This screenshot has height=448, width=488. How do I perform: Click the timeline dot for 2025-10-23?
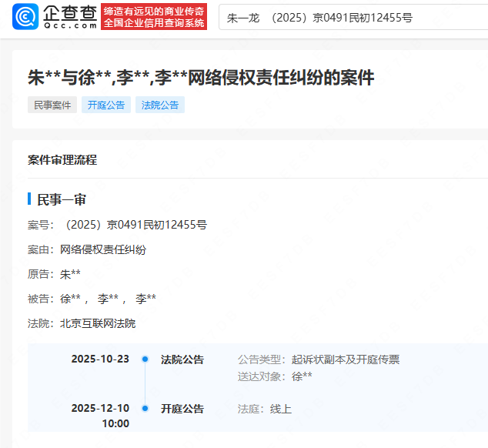click(x=145, y=359)
